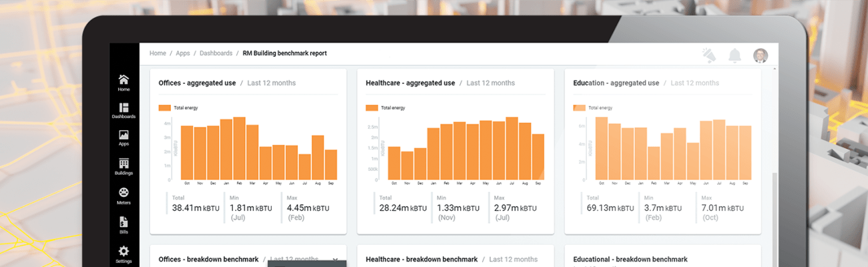Viewport: 868px width, 267px height.
Task: Toggle Total energy legend in Healthcare chart
Action: tap(386, 107)
